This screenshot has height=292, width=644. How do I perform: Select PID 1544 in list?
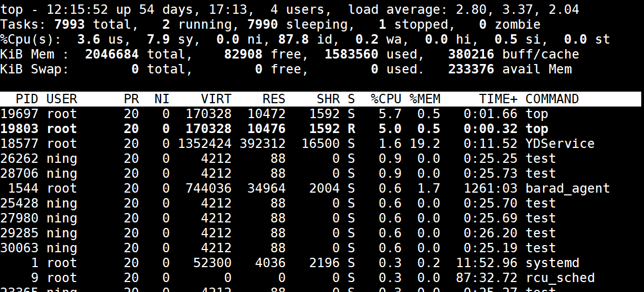[x=23, y=189]
